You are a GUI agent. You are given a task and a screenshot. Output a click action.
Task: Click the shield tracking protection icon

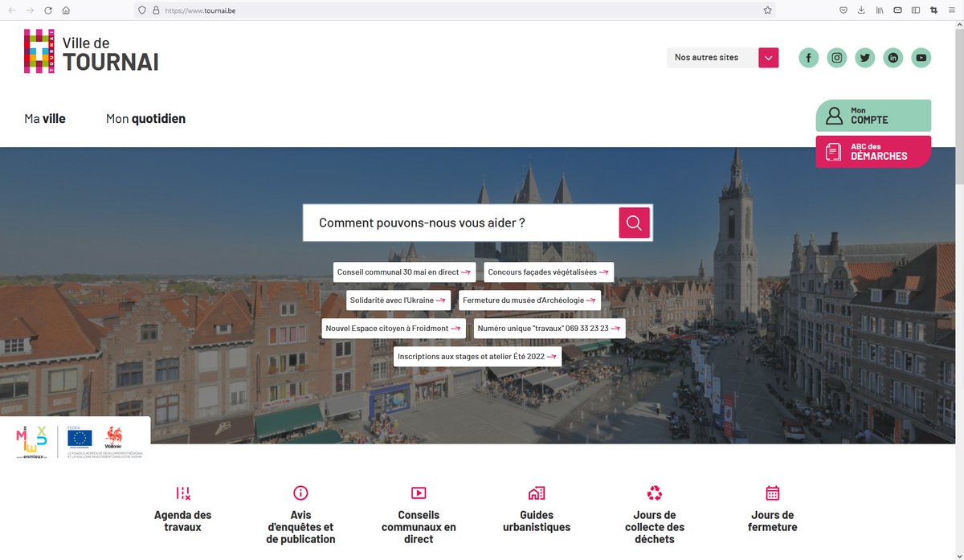click(142, 10)
